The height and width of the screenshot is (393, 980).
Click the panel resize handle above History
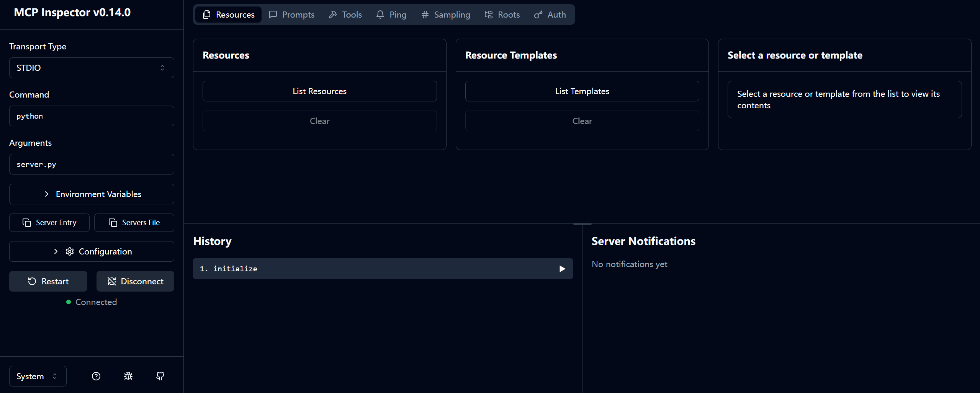582,224
